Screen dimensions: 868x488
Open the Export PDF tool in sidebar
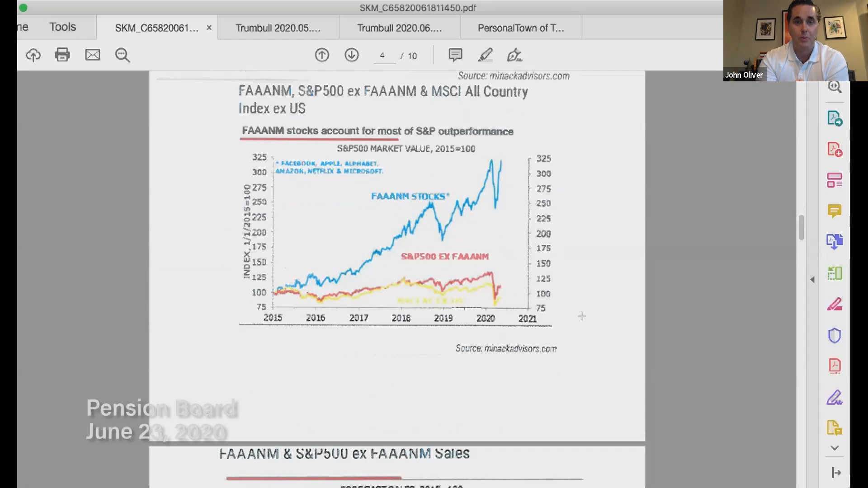pos(835,118)
